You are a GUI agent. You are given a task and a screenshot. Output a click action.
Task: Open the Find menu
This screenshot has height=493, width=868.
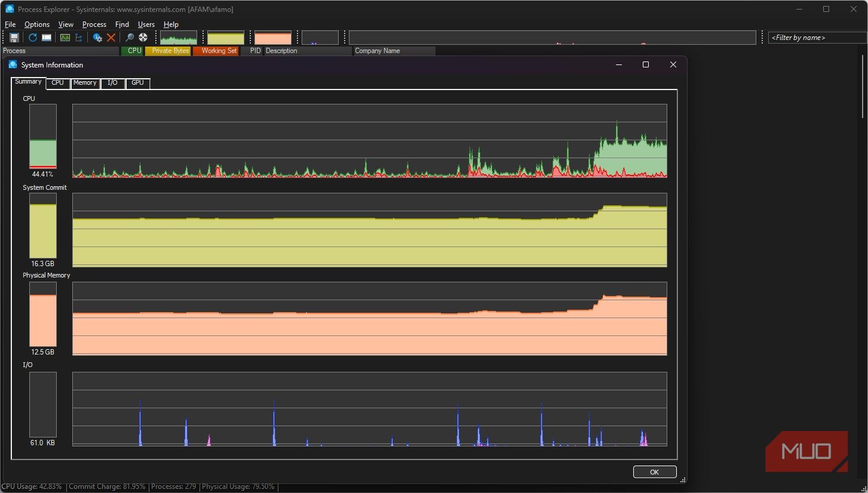pos(122,24)
